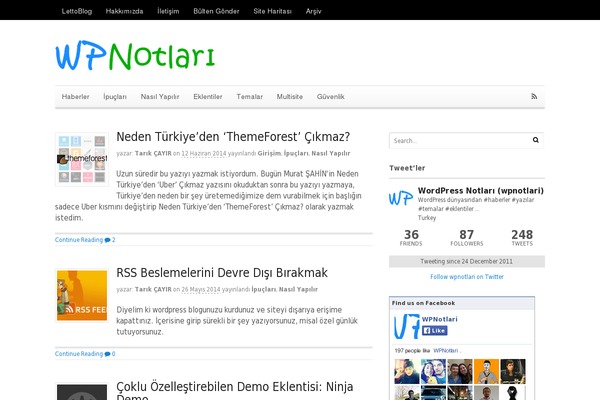Click the 87 Followers count
This screenshot has width=600, height=400.
467,238
